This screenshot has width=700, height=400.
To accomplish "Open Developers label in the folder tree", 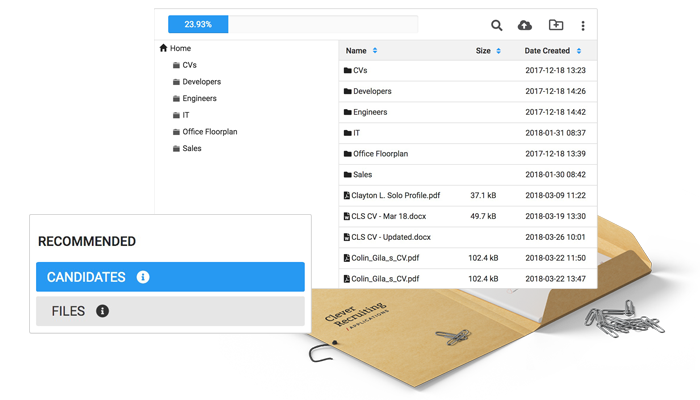I will (201, 82).
